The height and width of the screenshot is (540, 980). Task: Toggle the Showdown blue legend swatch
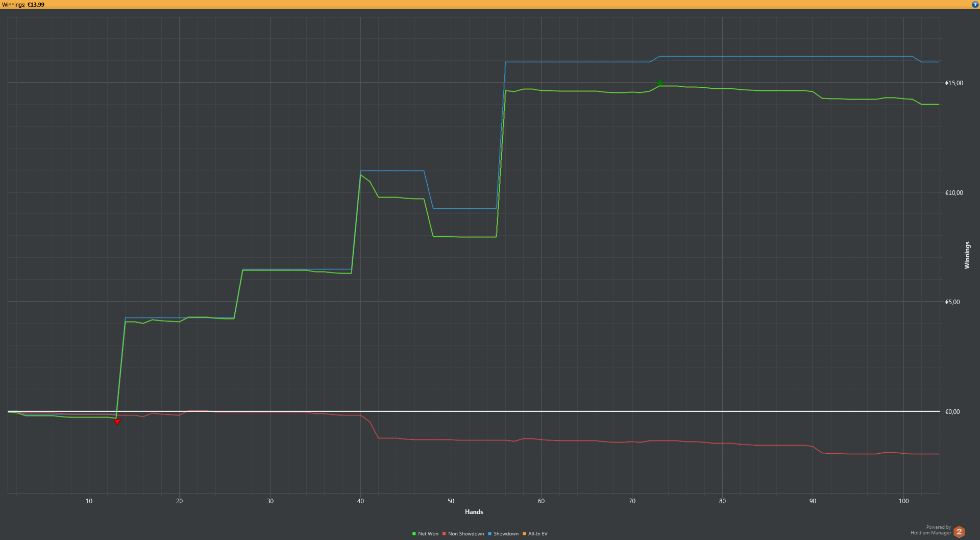pos(489,534)
